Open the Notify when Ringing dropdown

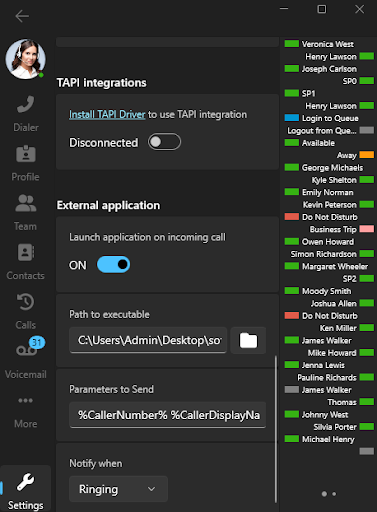click(118, 489)
